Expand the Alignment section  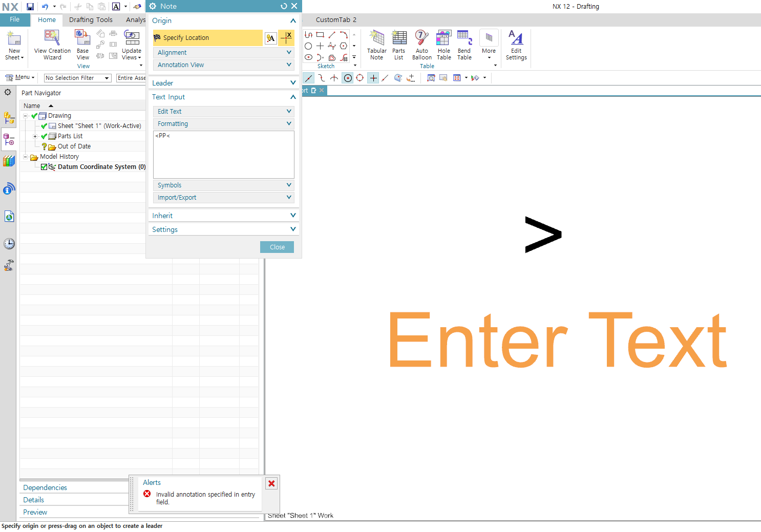223,52
